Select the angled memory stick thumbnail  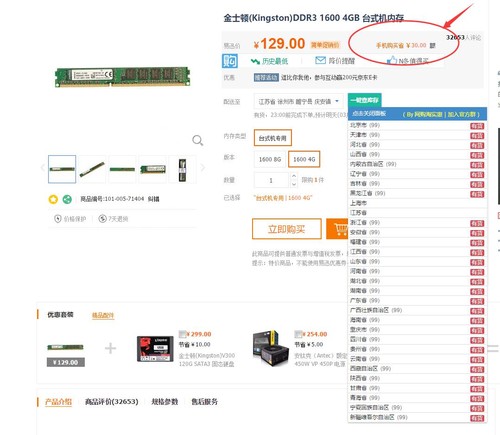92,169
